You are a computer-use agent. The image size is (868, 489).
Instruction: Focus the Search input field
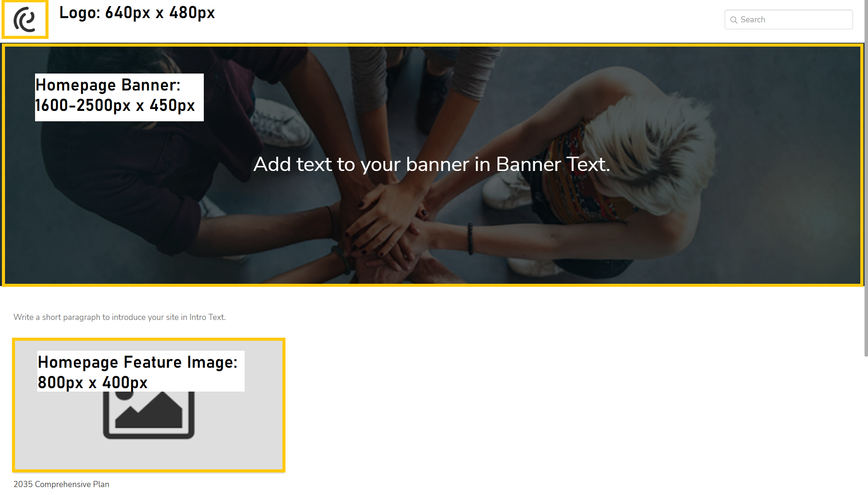point(788,20)
